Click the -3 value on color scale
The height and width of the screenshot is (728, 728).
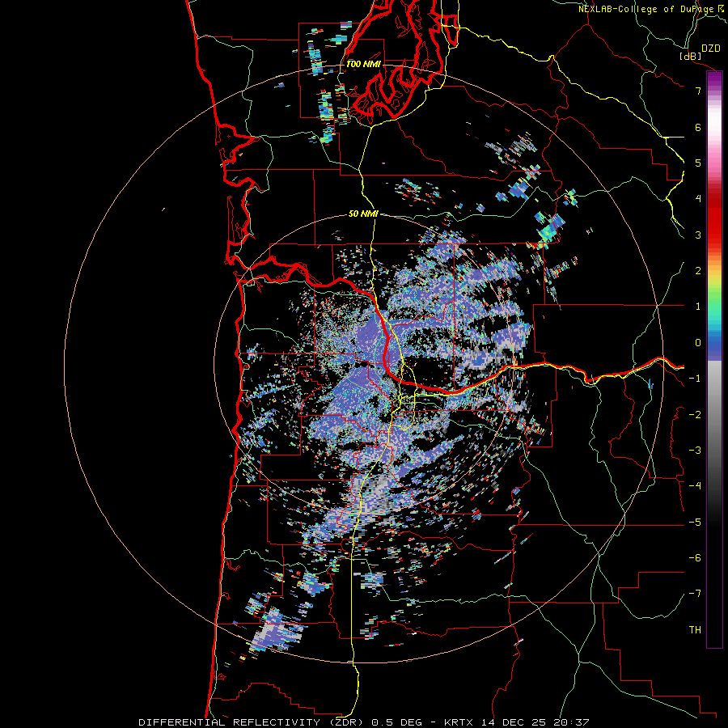695,451
